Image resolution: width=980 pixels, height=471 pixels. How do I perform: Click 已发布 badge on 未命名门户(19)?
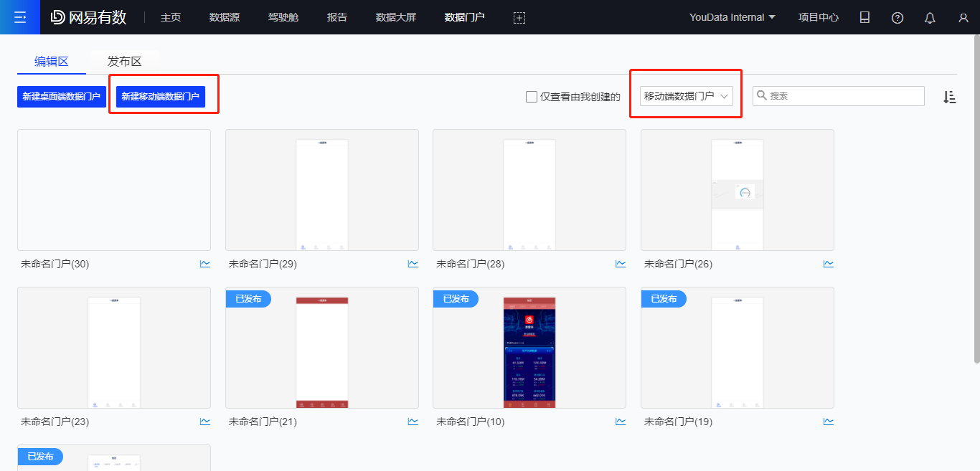[664, 299]
